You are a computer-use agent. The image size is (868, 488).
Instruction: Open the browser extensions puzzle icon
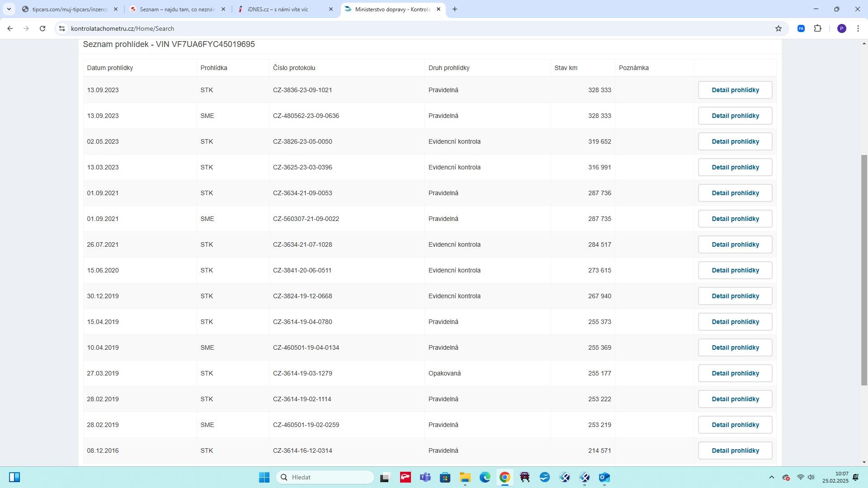(x=817, y=28)
